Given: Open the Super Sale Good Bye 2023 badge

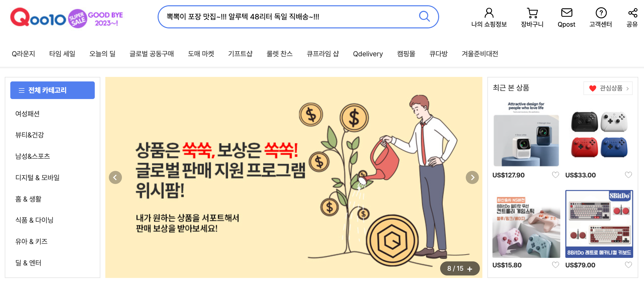Looking at the screenshot, I should click(96, 18).
